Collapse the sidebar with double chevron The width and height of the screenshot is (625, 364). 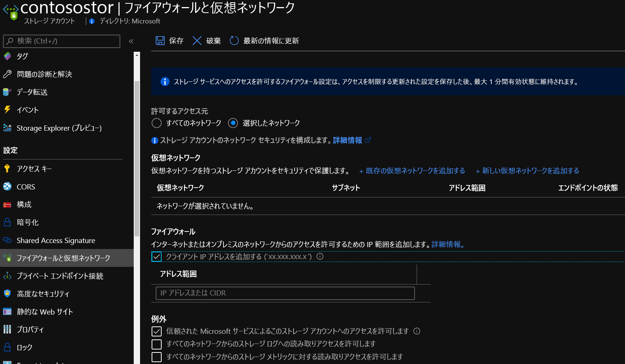[131, 41]
